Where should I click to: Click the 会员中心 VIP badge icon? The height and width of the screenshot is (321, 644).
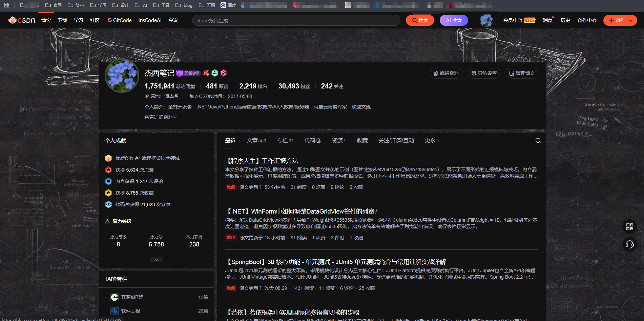click(x=529, y=20)
